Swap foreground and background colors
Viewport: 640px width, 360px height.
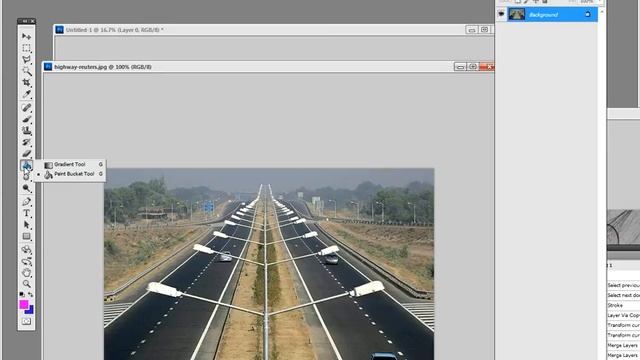[x=31, y=294]
